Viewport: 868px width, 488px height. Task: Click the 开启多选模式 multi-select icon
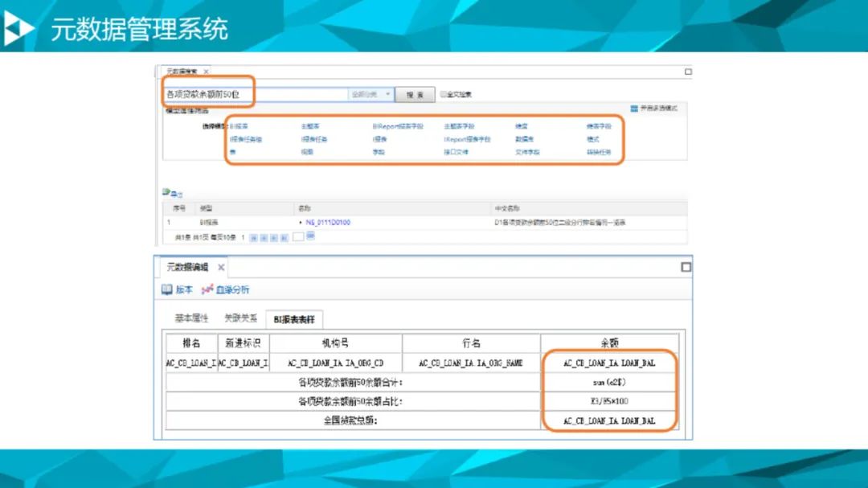click(634, 108)
